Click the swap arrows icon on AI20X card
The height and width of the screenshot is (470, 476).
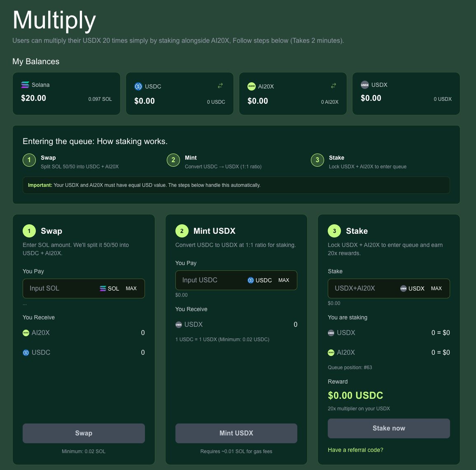(334, 86)
